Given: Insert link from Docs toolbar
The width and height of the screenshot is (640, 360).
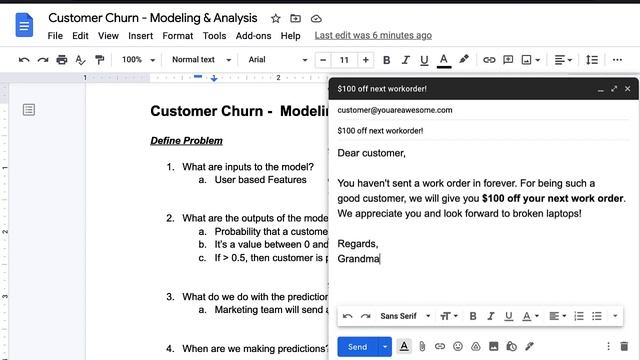Looking at the screenshot, I should [x=489, y=60].
